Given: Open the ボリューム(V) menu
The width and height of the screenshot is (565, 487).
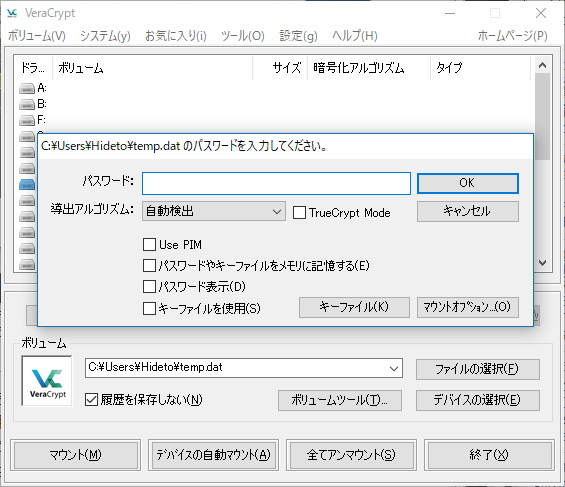Looking at the screenshot, I should point(37,36).
